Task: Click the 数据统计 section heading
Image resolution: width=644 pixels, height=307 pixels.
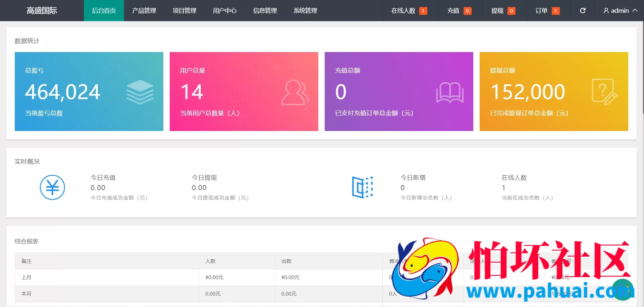Action: click(x=27, y=41)
